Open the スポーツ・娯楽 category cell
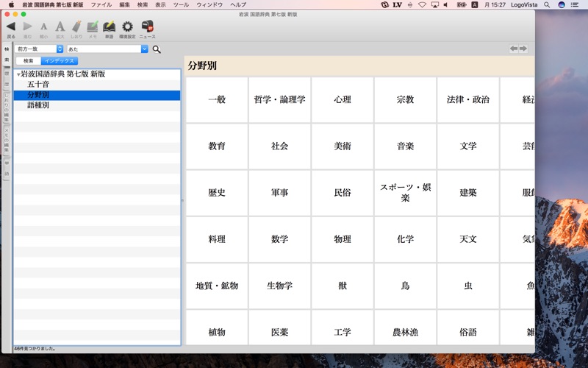Screen dimensions: 588x368 coord(406,193)
